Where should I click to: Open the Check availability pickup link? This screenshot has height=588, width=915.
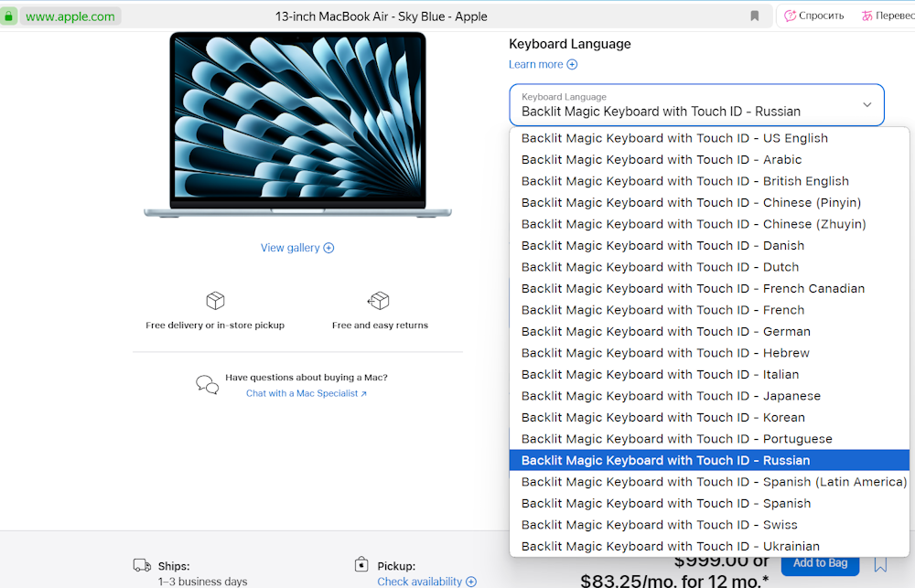(426, 582)
